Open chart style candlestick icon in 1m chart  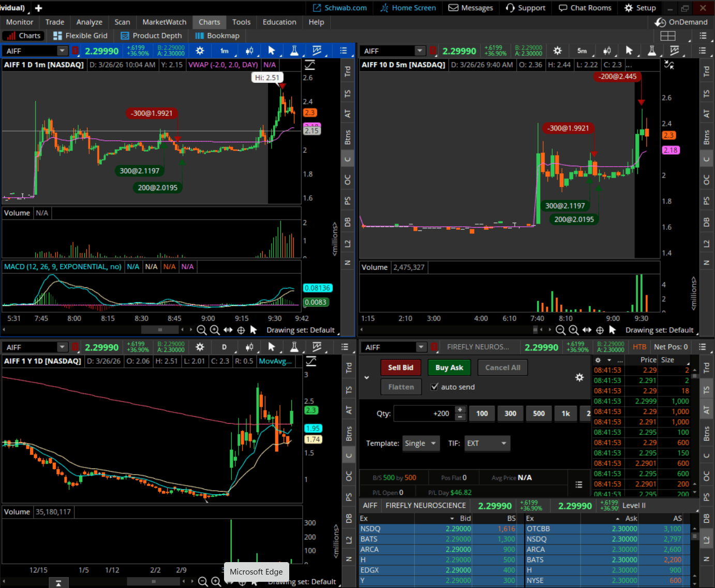point(249,51)
